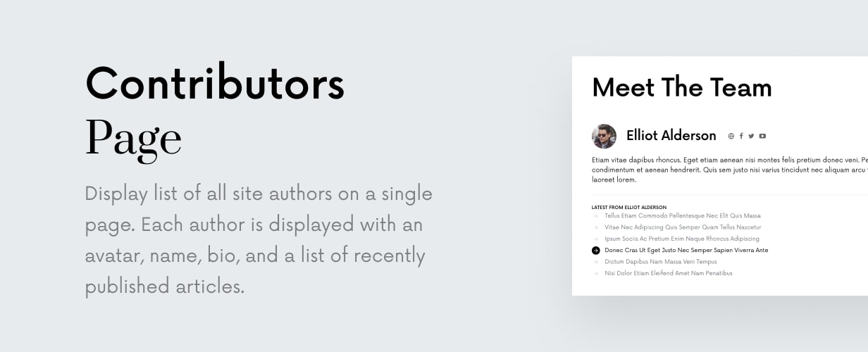Image resolution: width=868 pixels, height=352 pixels.
Task: Click arrow icon beside Dictum Dapibus article
Action: click(596, 262)
